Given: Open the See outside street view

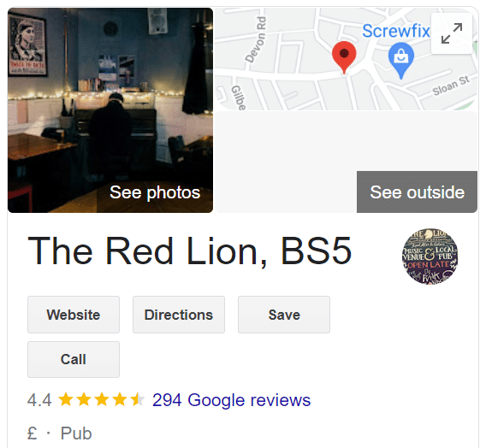Looking at the screenshot, I should [x=417, y=192].
